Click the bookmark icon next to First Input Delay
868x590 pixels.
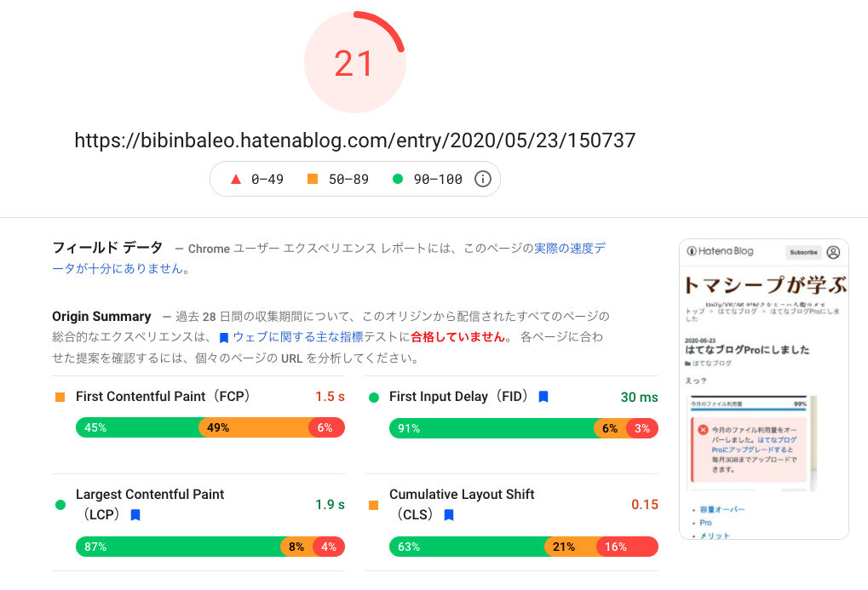pyautogui.click(x=543, y=396)
